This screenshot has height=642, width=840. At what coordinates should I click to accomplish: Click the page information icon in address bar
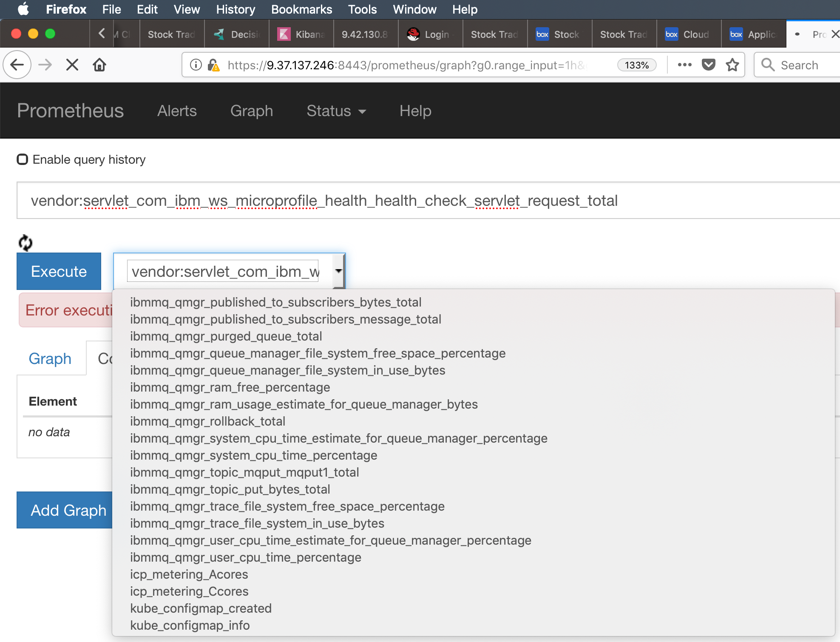[x=195, y=65]
